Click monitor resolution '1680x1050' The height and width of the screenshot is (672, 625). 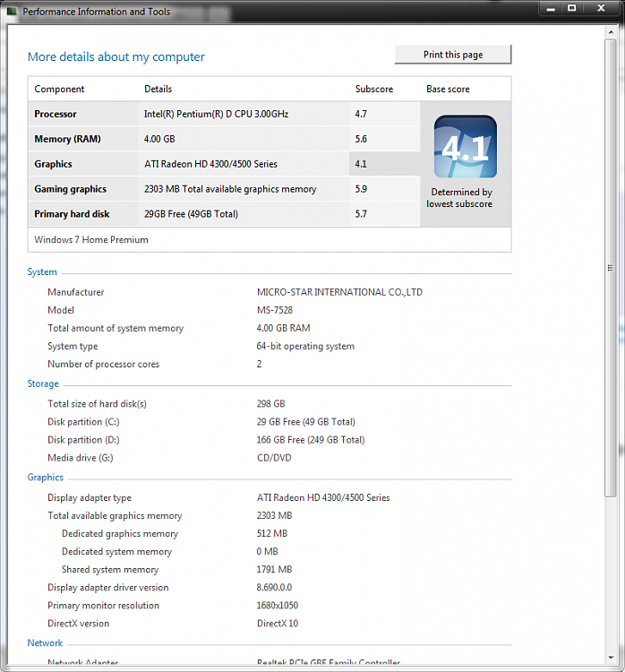[278, 606]
